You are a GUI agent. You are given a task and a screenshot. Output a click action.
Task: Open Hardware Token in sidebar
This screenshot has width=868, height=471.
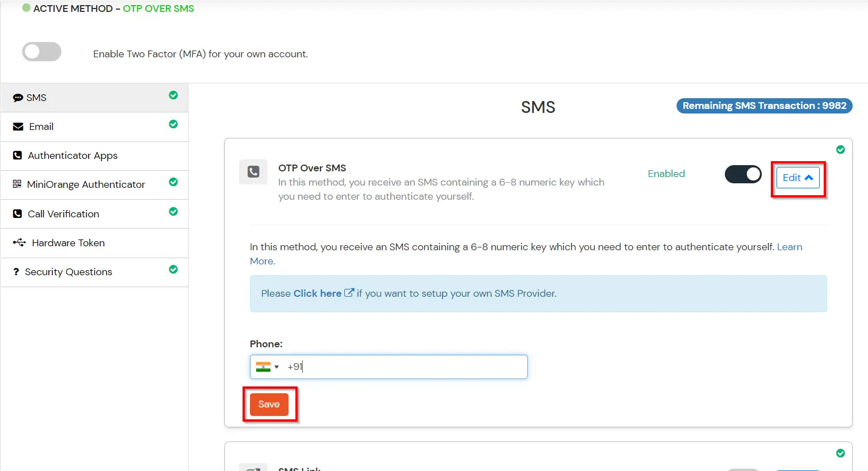(94, 243)
